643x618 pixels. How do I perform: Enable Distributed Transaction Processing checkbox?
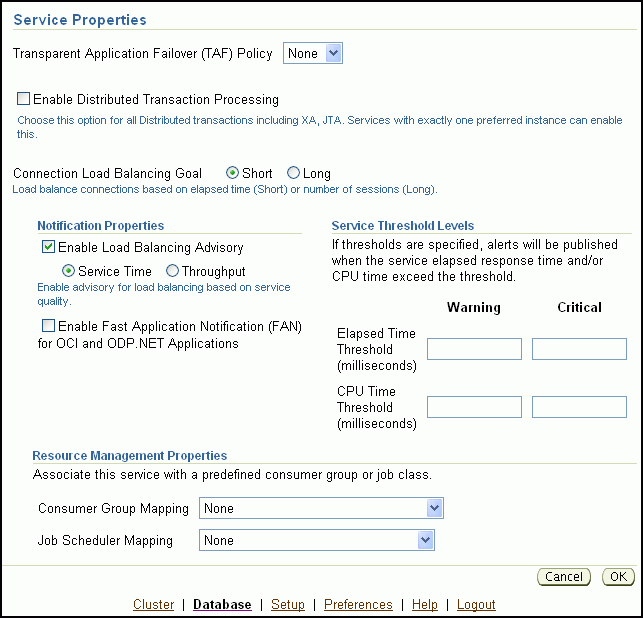click(24, 99)
